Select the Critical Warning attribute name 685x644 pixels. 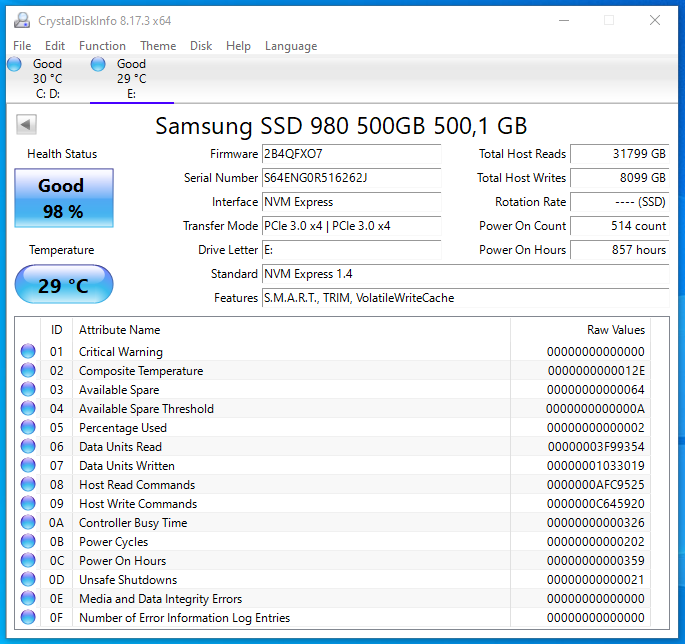click(x=121, y=352)
